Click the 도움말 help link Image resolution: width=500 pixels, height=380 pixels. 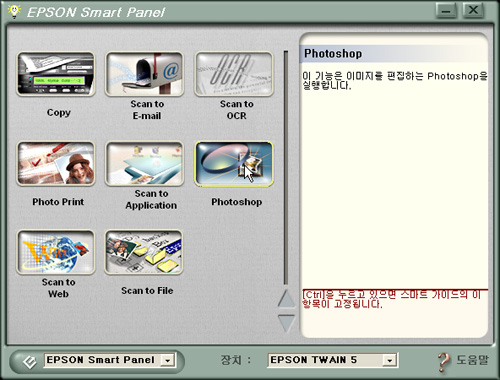point(472,360)
